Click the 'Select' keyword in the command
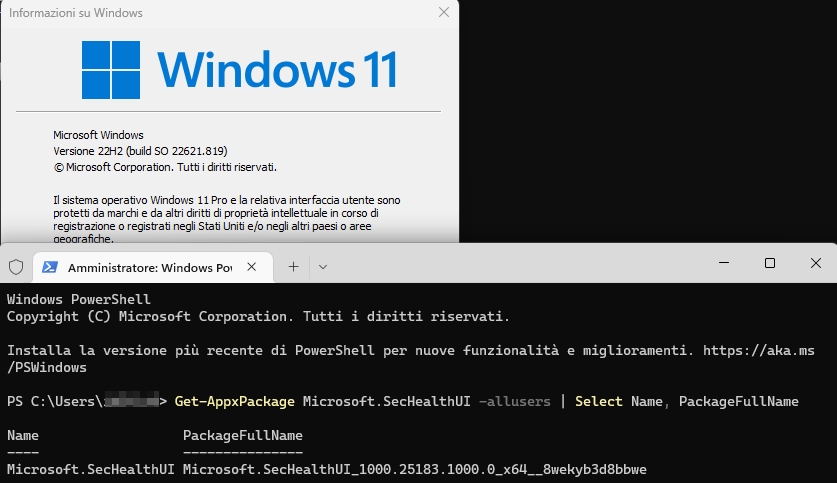The image size is (837, 483). point(598,401)
